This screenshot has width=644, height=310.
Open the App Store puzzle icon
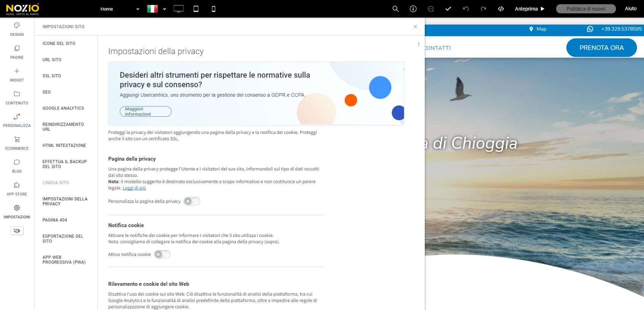point(17,185)
